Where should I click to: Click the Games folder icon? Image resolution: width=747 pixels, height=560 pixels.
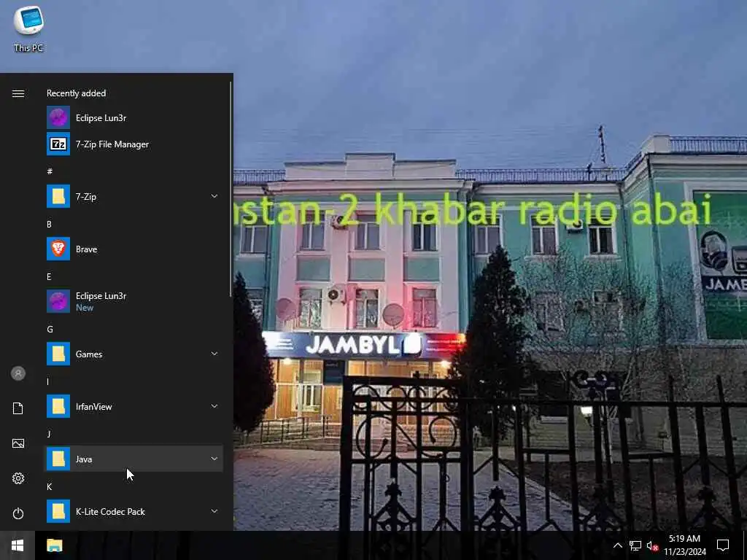point(58,354)
